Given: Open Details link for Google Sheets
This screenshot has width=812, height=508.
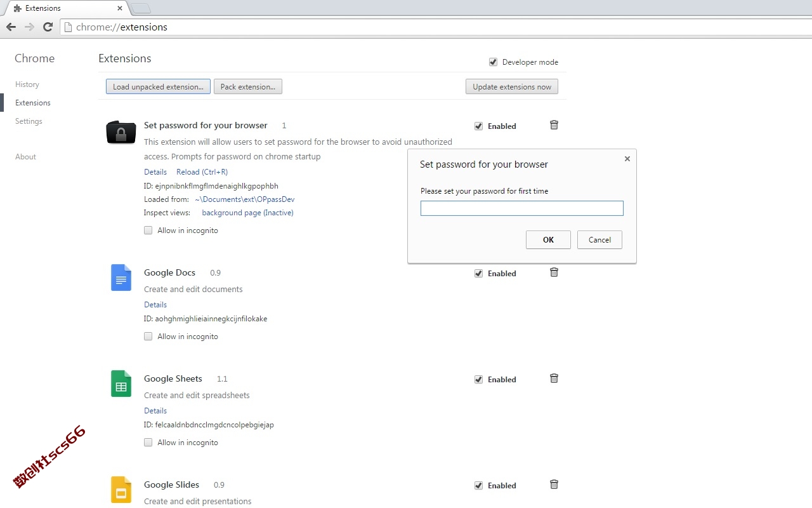Looking at the screenshot, I should 155,411.
